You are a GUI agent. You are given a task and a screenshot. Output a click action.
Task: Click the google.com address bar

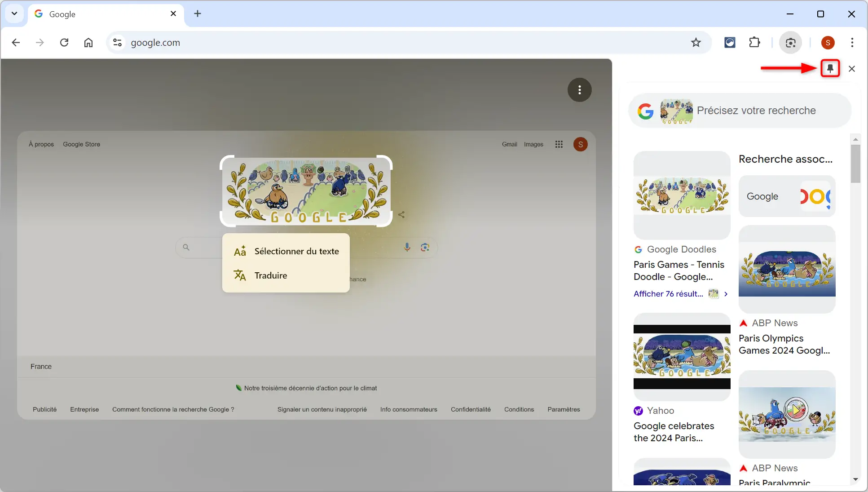409,43
